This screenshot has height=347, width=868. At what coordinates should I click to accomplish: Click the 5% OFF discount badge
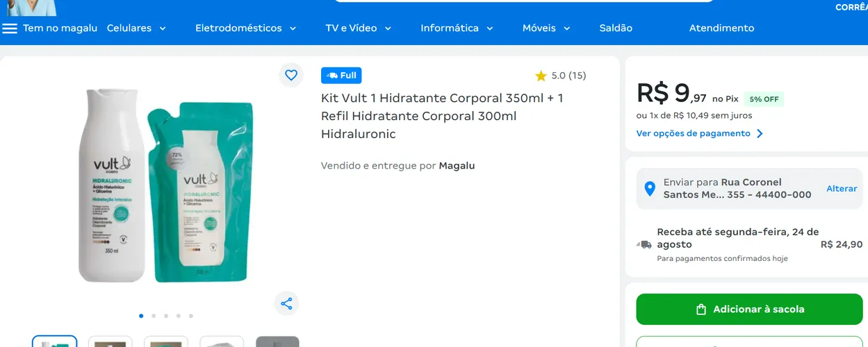click(764, 99)
